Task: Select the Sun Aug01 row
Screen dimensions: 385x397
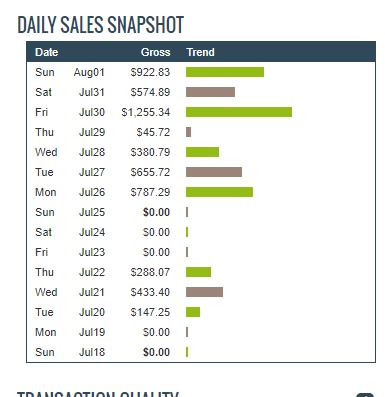Action: [201, 72]
